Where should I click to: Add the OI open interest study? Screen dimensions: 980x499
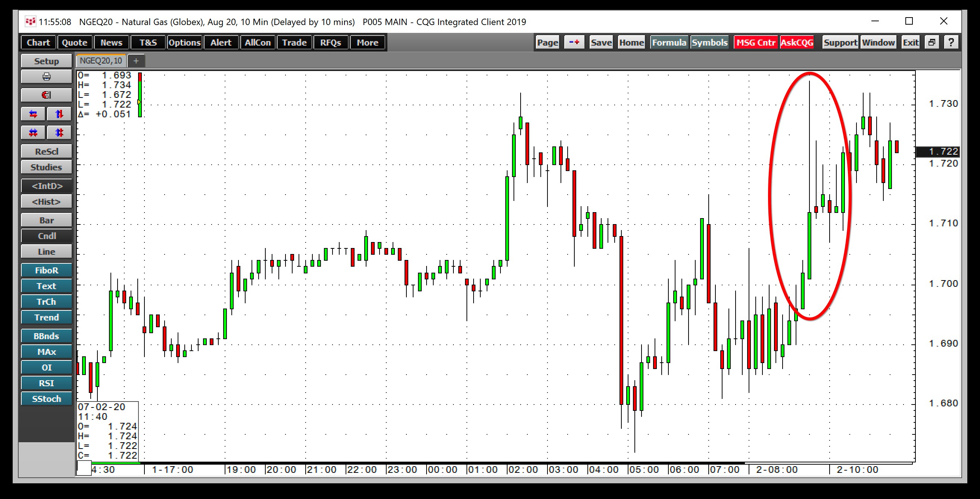[x=46, y=367]
